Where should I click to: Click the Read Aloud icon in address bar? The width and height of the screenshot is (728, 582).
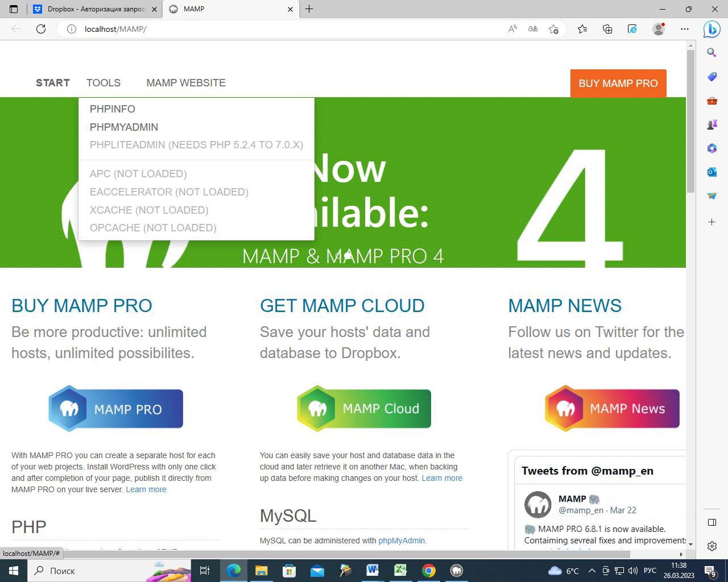pyautogui.click(x=512, y=29)
